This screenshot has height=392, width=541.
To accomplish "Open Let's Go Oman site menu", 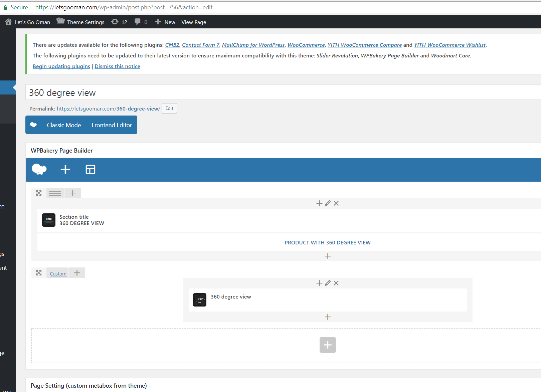I will 32,22.
